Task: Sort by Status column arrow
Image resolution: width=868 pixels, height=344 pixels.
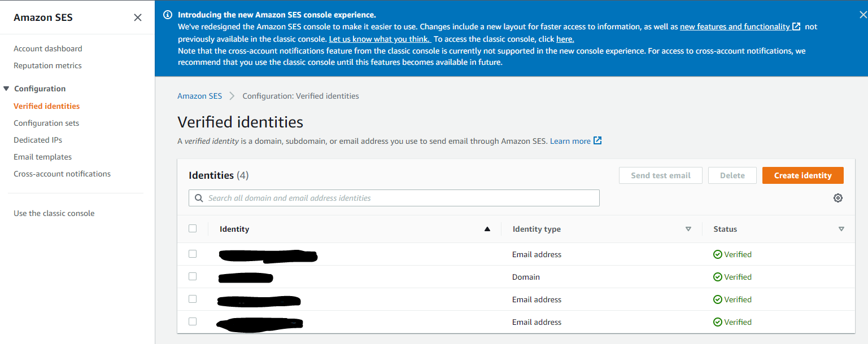Action: click(x=841, y=229)
